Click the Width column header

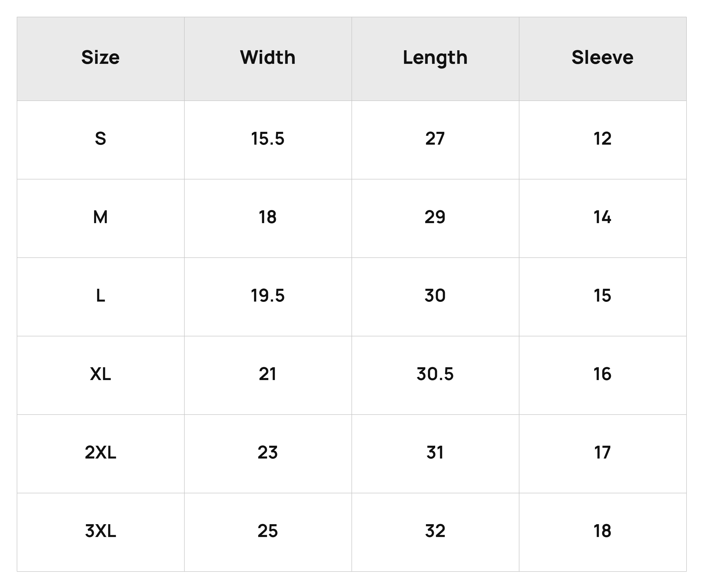click(268, 59)
